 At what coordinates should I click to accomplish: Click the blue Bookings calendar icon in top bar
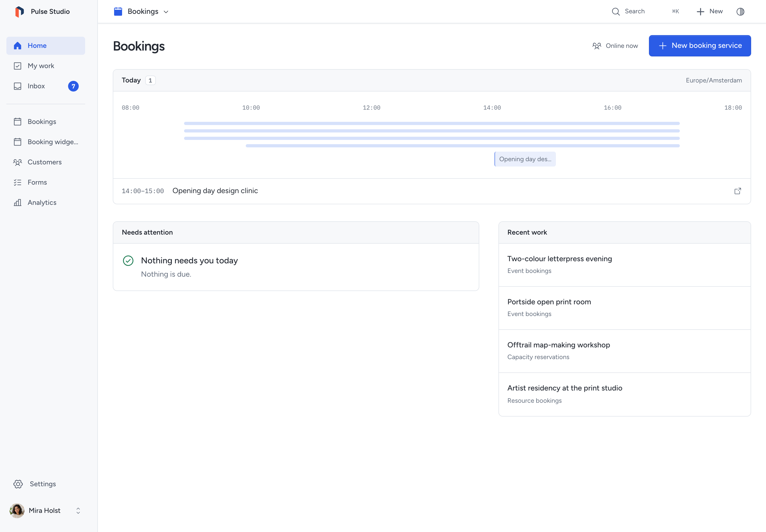point(118,12)
